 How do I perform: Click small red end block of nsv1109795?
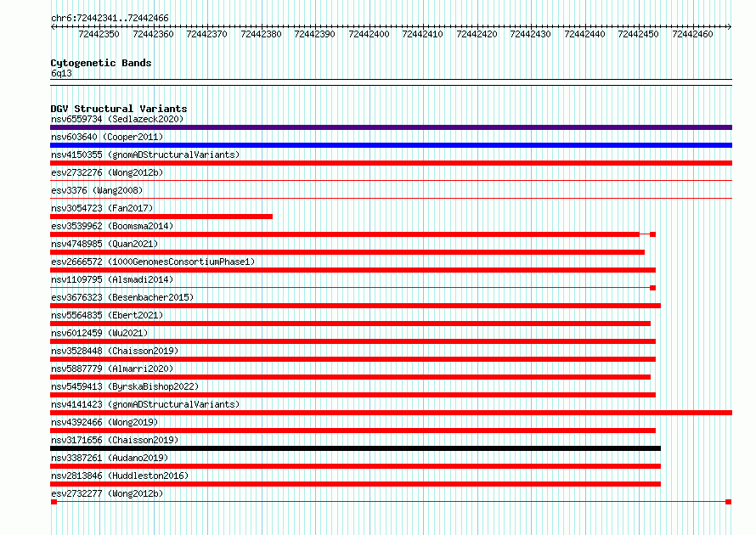[653, 288]
